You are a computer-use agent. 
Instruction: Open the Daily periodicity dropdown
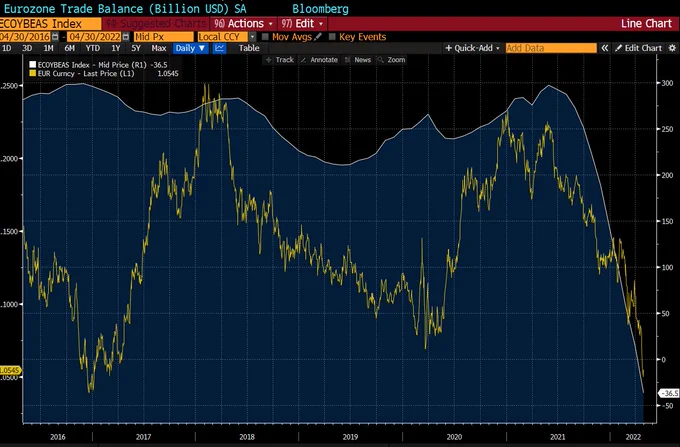(190, 48)
